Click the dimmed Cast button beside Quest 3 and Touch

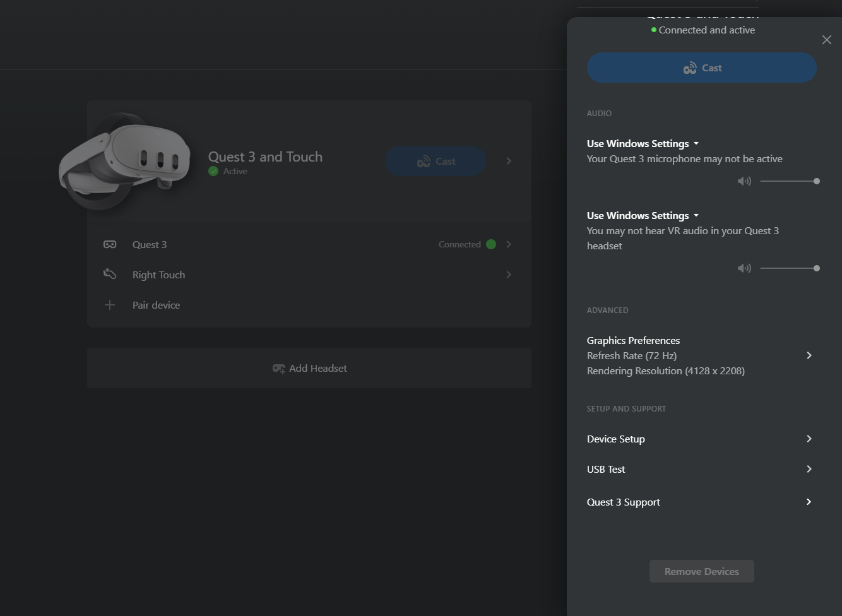[436, 162]
